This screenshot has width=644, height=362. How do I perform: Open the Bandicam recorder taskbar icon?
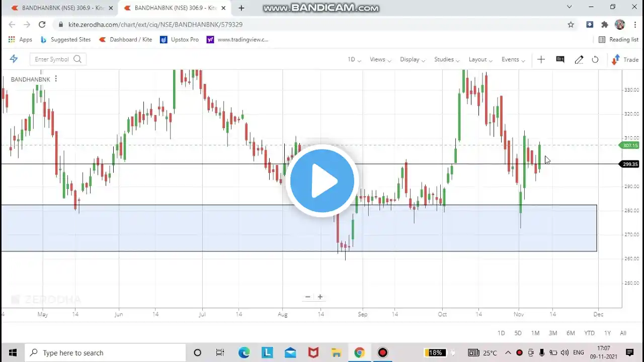point(383,352)
